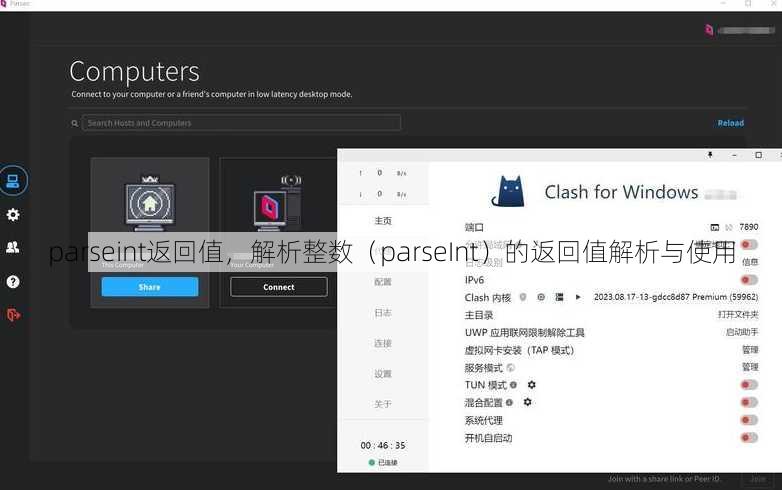Select the Your Computer Parsec thumbnail

click(x=278, y=203)
